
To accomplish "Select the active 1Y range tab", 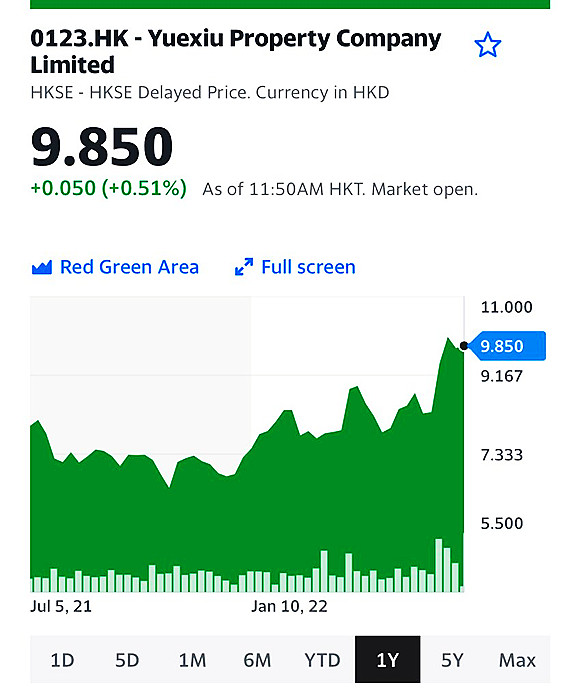I will point(388,660).
